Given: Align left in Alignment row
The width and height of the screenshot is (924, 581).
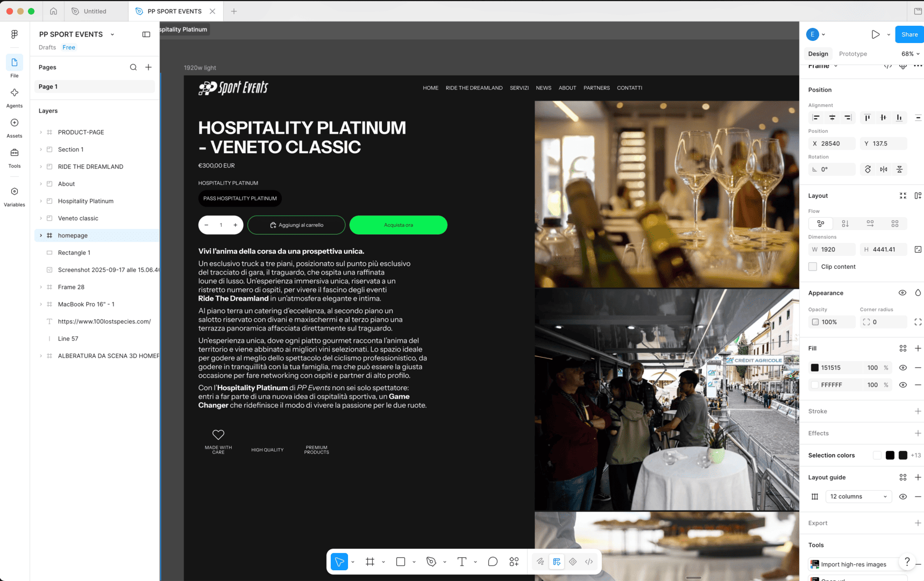Looking at the screenshot, I should click(x=816, y=118).
